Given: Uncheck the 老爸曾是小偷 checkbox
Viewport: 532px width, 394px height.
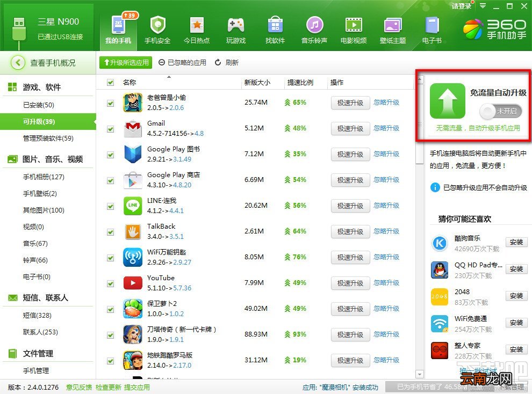Looking at the screenshot, I should [x=110, y=103].
